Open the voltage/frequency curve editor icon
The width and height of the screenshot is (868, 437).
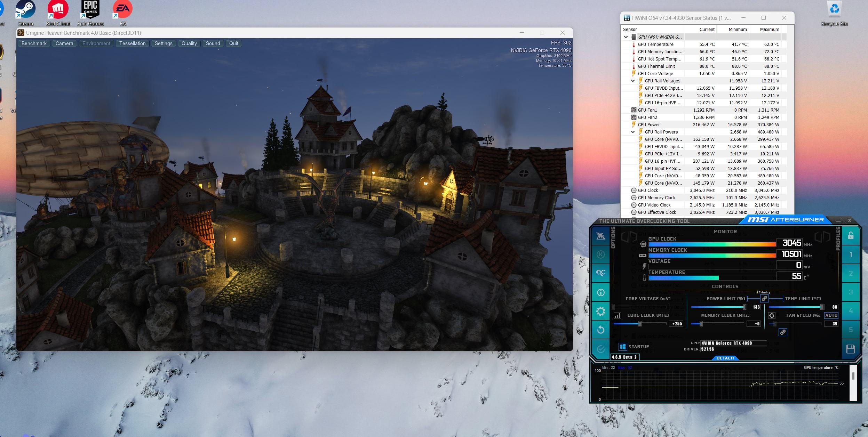point(617,315)
